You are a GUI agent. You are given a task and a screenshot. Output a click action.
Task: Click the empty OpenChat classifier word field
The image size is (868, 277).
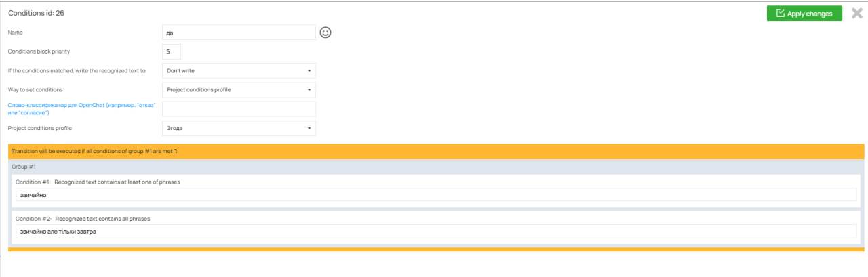(x=239, y=109)
